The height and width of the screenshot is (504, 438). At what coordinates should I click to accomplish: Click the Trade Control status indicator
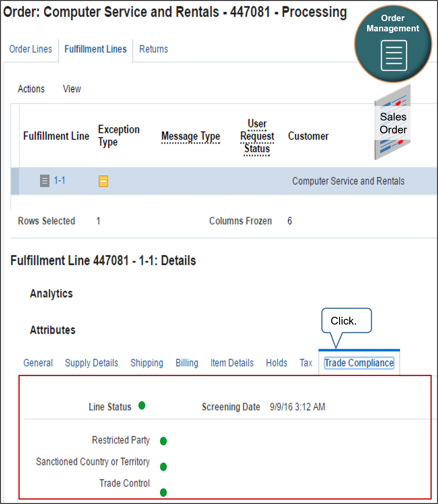[163, 493]
